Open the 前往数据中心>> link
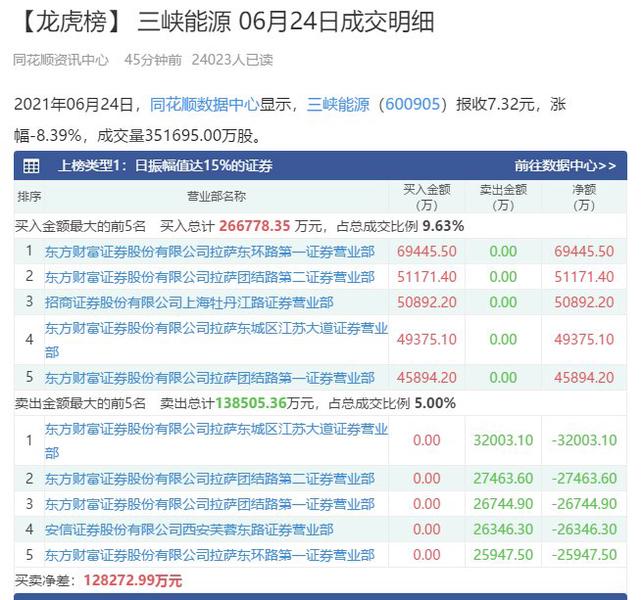The width and height of the screenshot is (643, 600). pos(565,166)
